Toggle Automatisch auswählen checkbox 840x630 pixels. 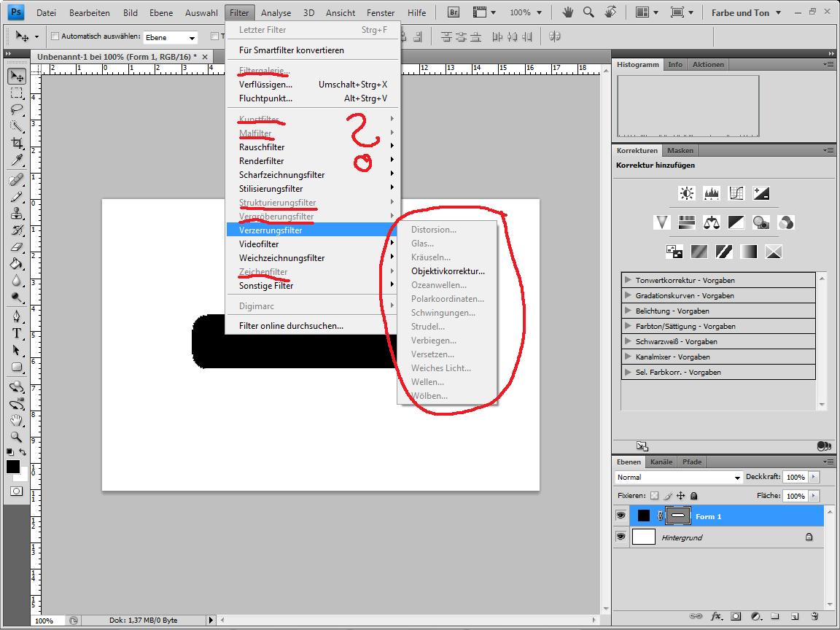point(55,36)
